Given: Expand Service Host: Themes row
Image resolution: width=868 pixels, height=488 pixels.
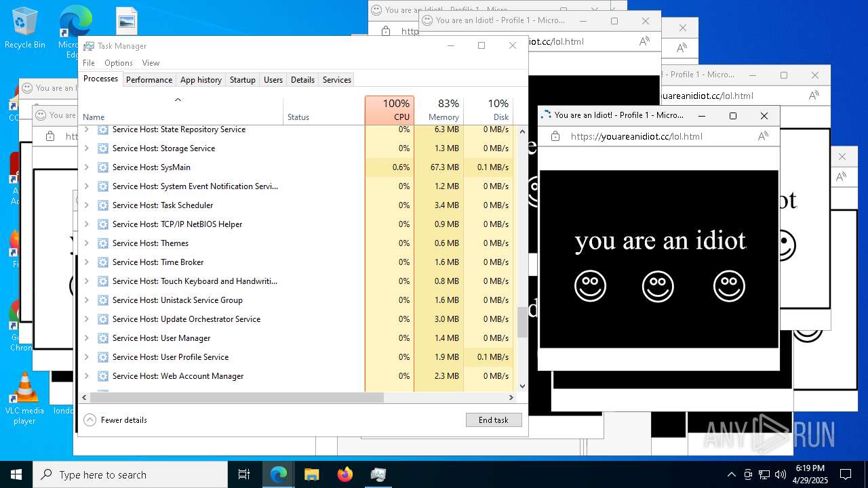Looking at the screenshot, I should 86,243.
